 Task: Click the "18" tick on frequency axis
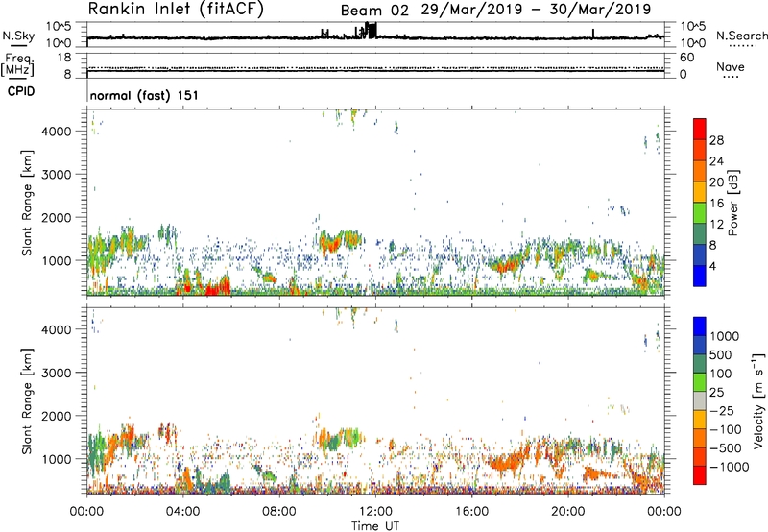point(64,58)
